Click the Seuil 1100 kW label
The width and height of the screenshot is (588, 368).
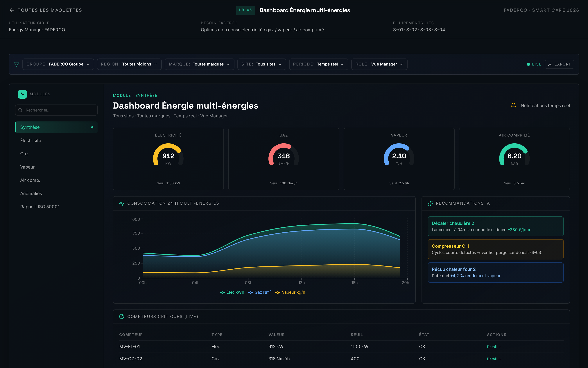pyautogui.click(x=168, y=183)
